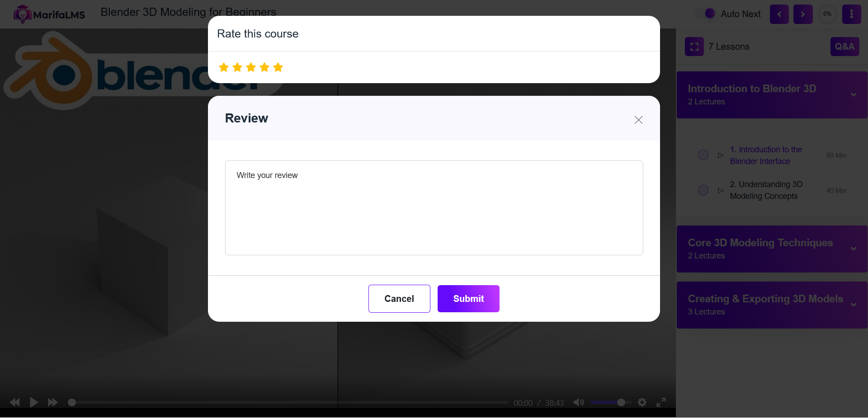The image size is (868, 418).
Task: Enter fullscreen using the expand arrows icon
Action: click(661, 402)
